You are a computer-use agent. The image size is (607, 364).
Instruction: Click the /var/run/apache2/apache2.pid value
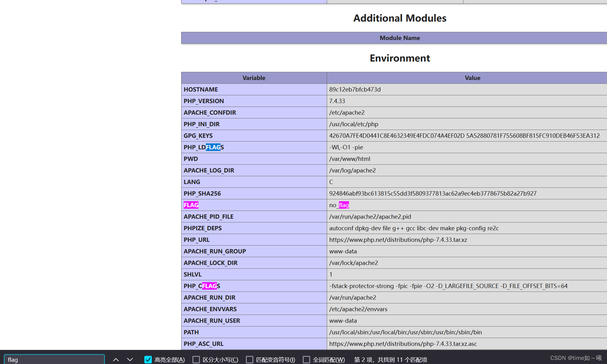click(x=370, y=217)
